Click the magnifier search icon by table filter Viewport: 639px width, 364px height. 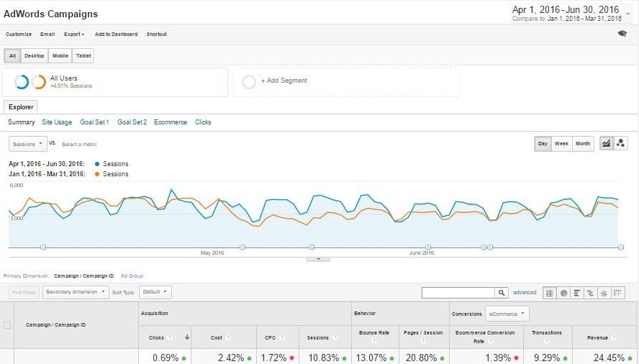(502, 293)
